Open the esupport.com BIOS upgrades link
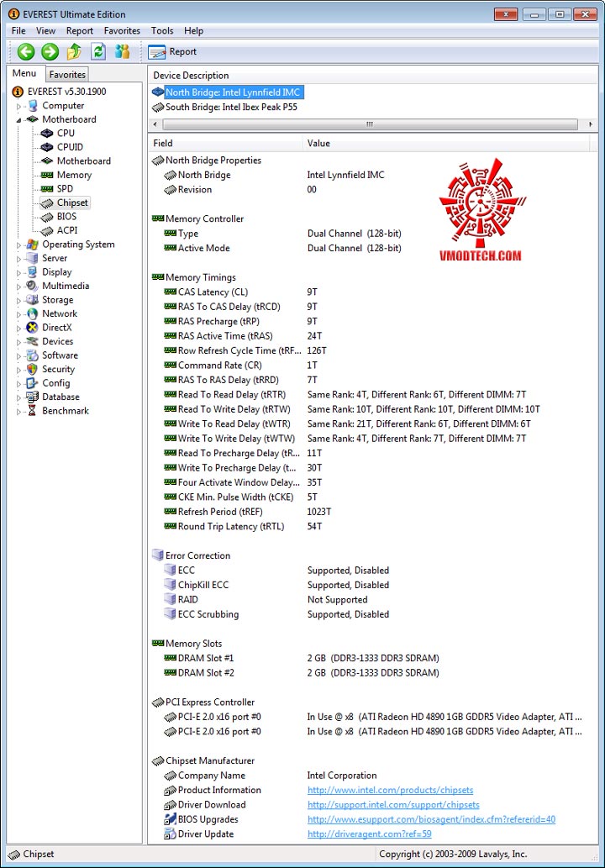This screenshot has width=605, height=868. (x=431, y=818)
